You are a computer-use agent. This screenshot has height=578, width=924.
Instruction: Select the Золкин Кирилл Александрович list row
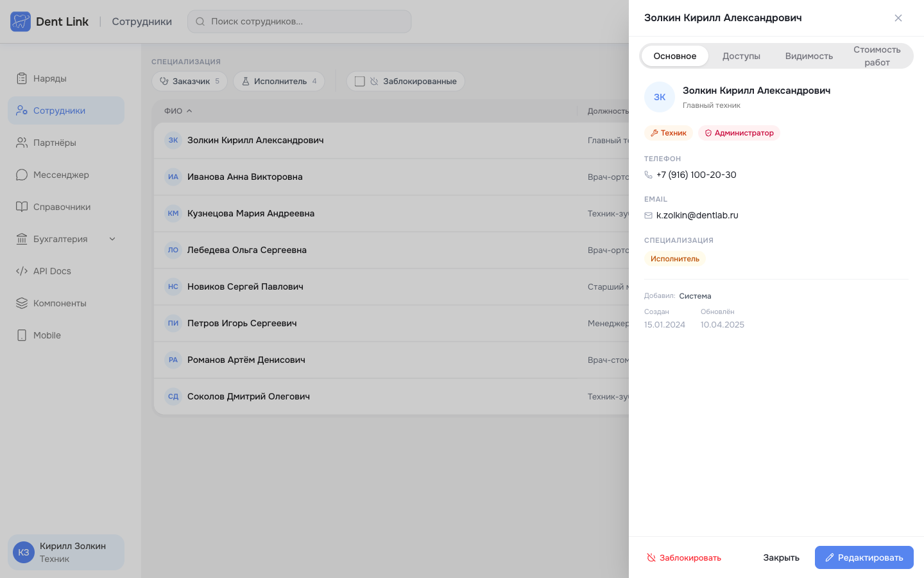(x=391, y=140)
